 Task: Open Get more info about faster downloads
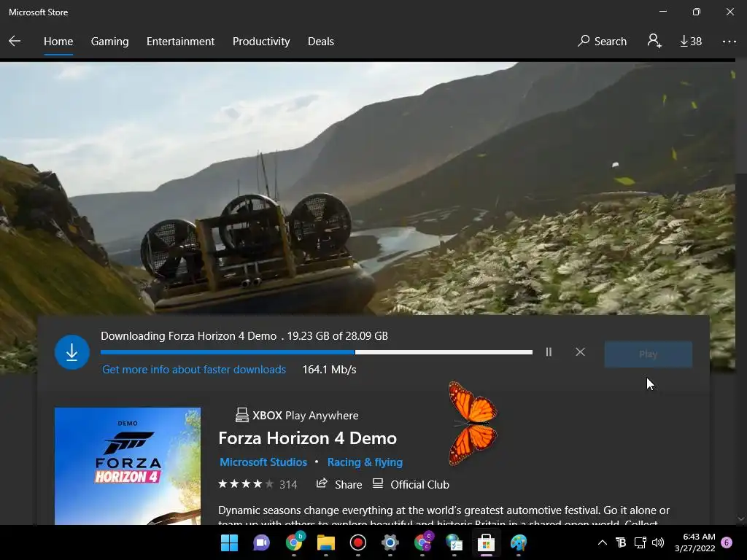(194, 370)
